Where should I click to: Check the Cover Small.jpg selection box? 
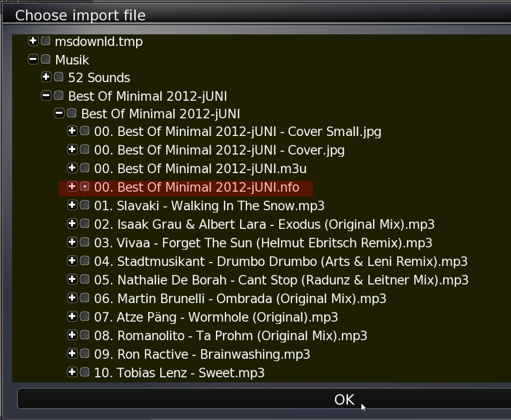(x=85, y=131)
